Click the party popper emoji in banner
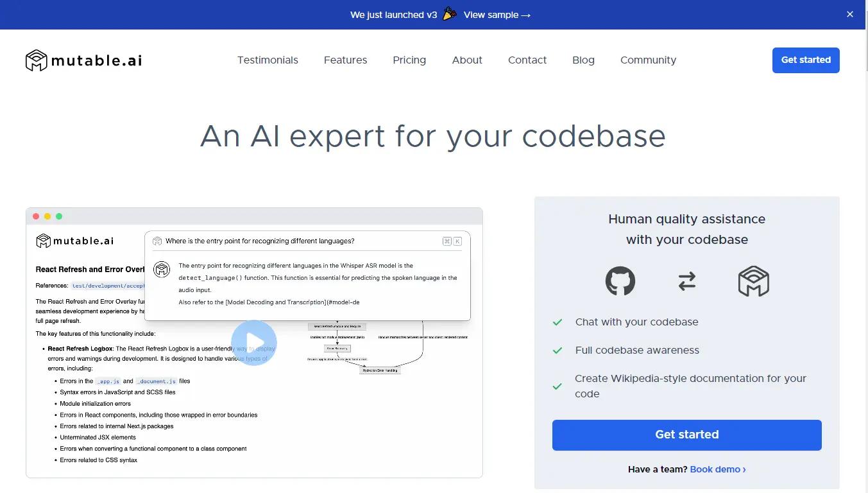Screen dimensions: 868x493 coord(450,14)
